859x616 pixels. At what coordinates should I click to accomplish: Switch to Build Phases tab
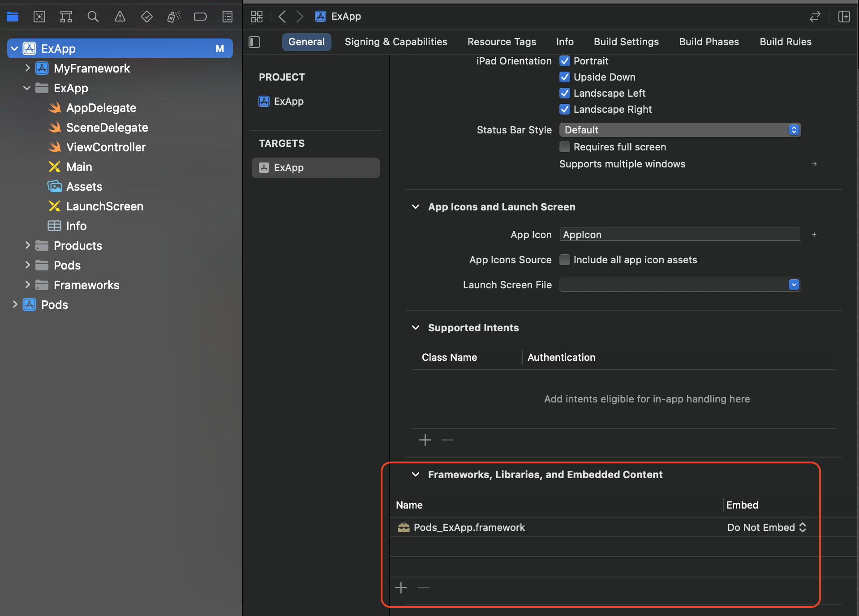point(709,42)
